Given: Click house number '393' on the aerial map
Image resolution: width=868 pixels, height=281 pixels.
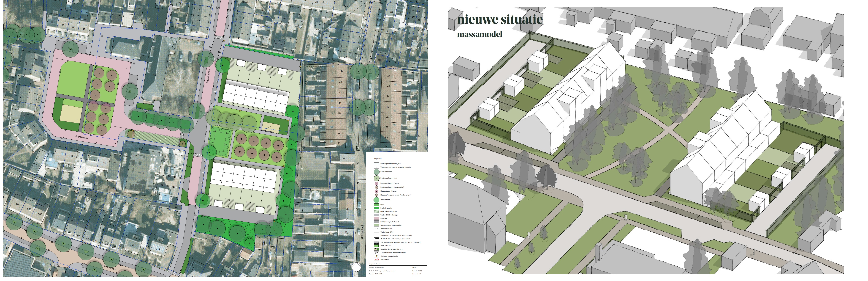Looking at the screenshot, I should [59, 227].
